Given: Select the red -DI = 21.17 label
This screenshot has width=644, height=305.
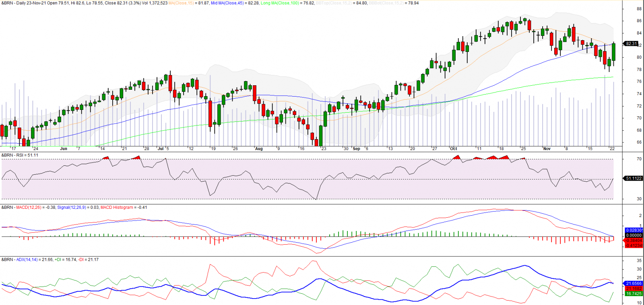Looking at the screenshot, I should 88,260.
